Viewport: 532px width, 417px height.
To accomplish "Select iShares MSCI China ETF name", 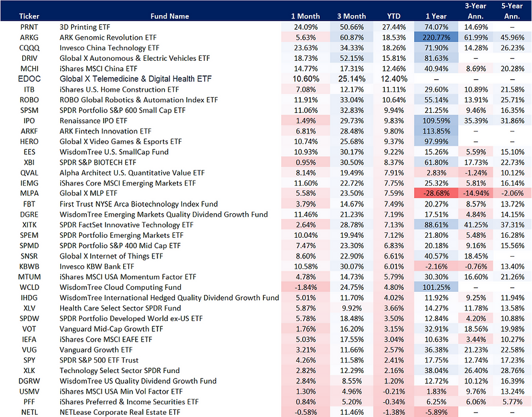I will [x=98, y=68].
